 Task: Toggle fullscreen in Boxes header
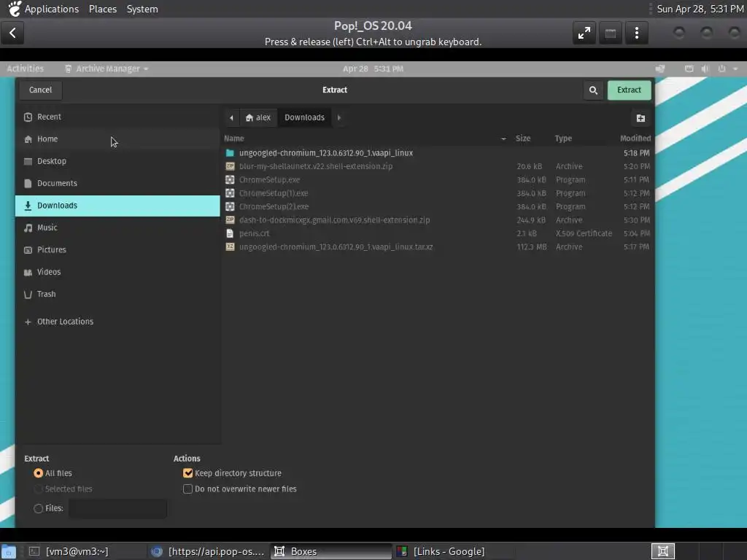tap(584, 33)
